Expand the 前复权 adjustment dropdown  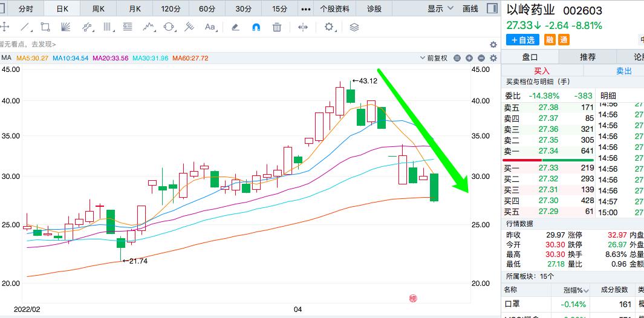437,58
